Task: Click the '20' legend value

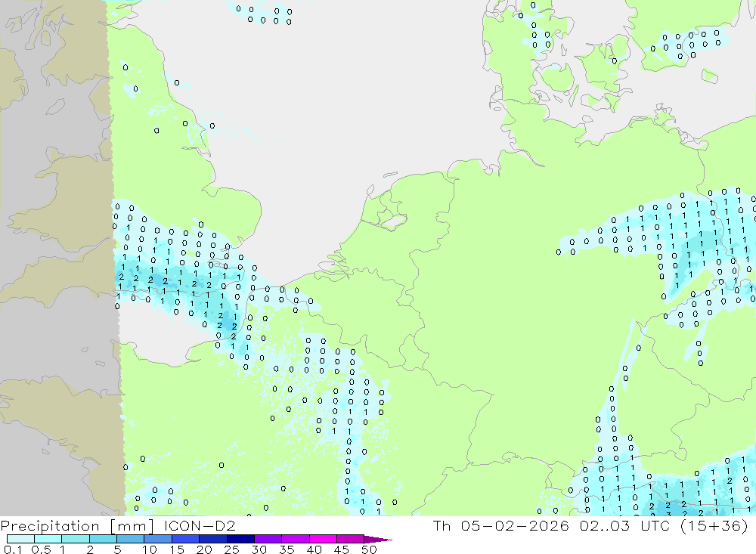Action: tap(204, 549)
